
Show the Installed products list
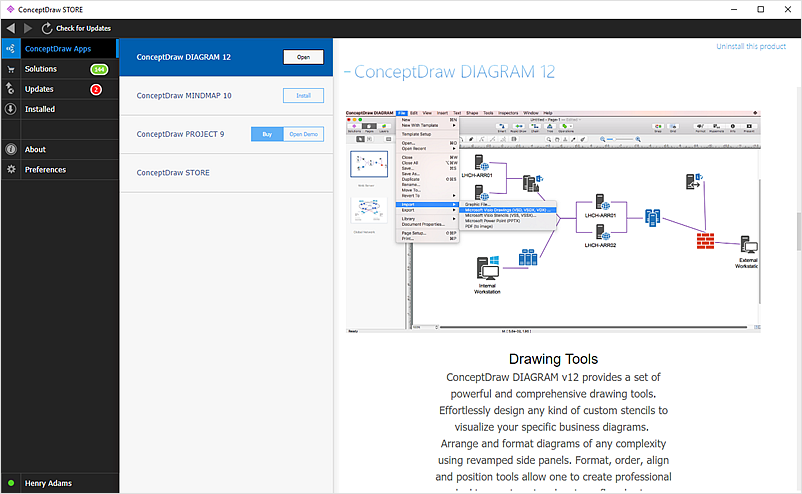click(40, 109)
